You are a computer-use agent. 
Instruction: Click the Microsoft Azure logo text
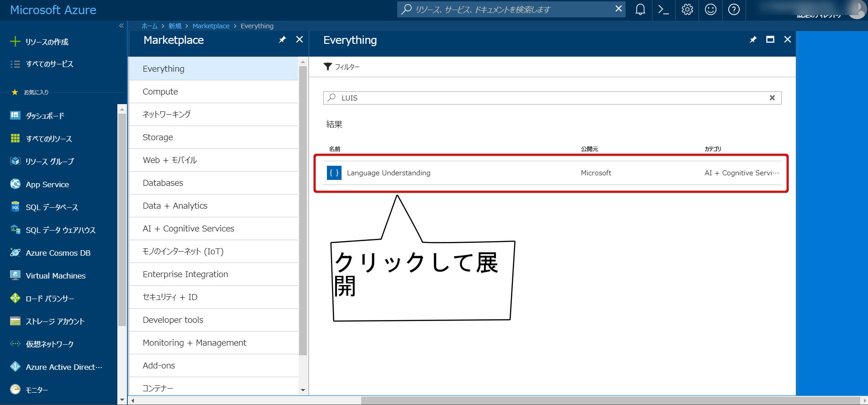point(53,10)
